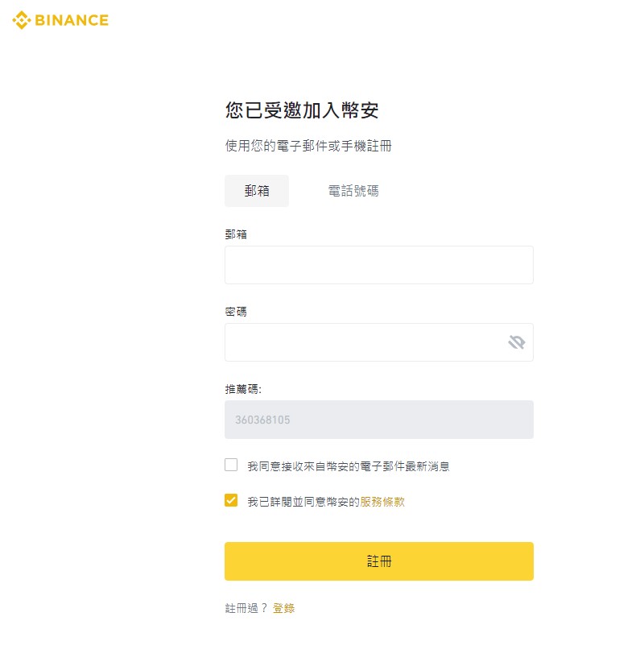Check the receive email updates checkbox
The image size is (644, 658).
coord(231,465)
